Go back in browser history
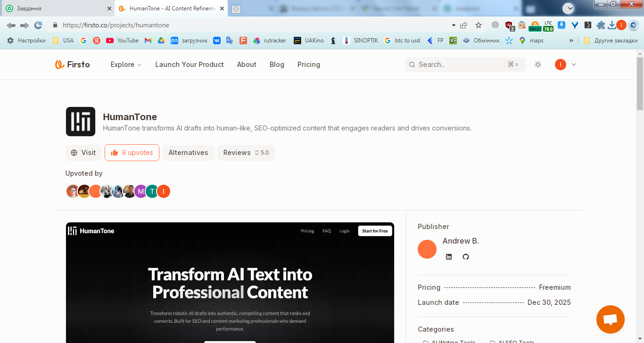Image resolution: width=644 pixels, height=343 pixels. point(11,25)
